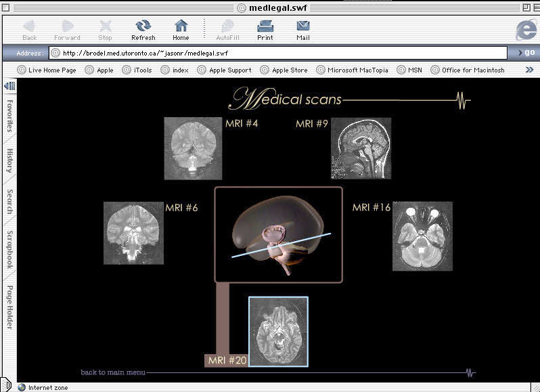Go to the Home page icon
Viewport: 540px width, 392px height.
pos(181,26)
